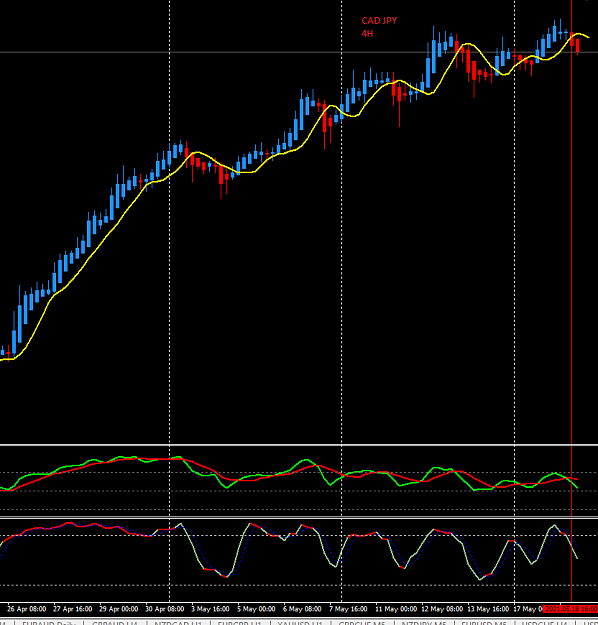Switch to the EURUSD M5 chart tab
The height and width of the screenshot is (625, 598).
click(x=484, y=623)
